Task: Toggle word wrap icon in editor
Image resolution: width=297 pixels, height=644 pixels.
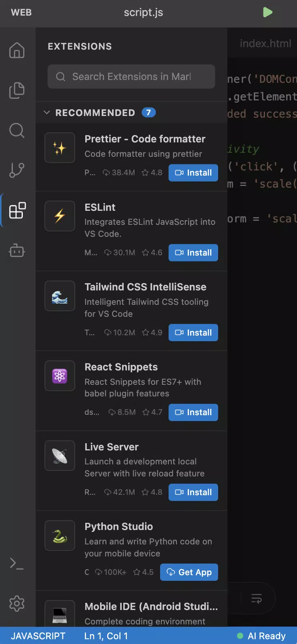Action: pyautogui.click(x=257, y=598)
